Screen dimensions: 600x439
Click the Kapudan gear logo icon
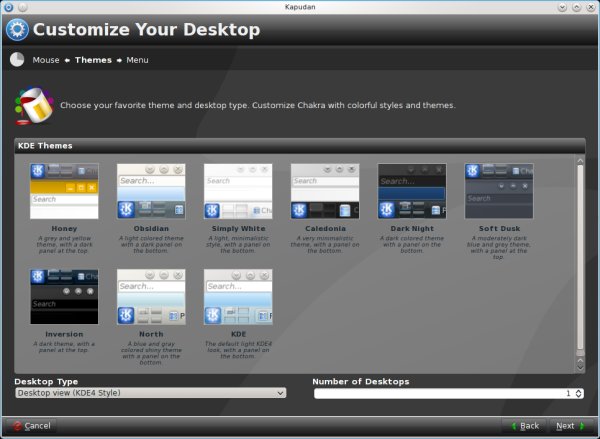17,29
